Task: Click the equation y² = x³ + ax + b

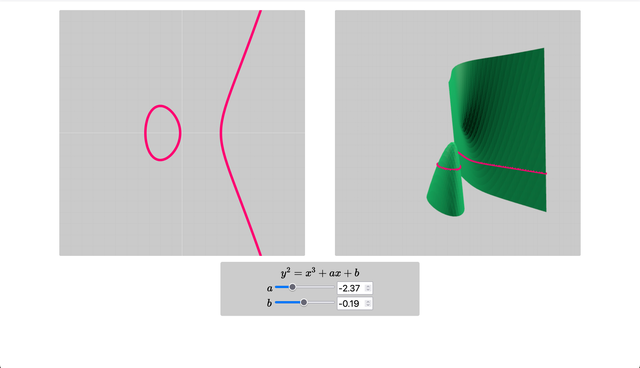Action: [320, 273]
